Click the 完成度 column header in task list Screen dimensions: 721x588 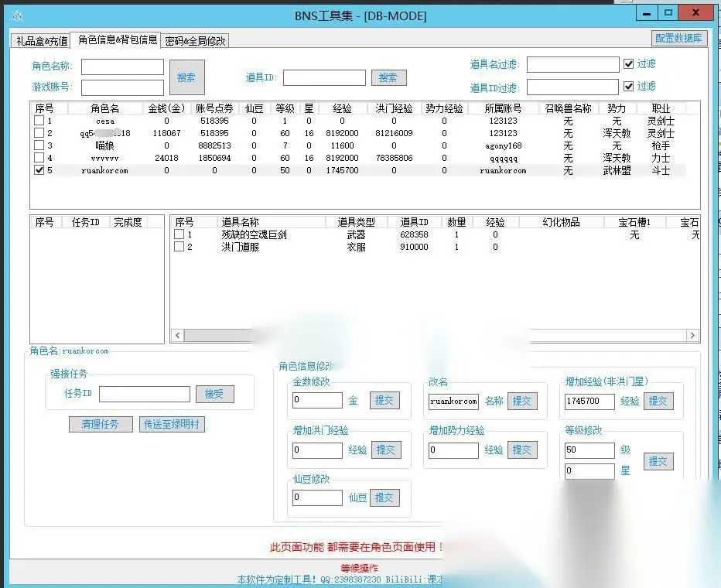tap(128, 223)
